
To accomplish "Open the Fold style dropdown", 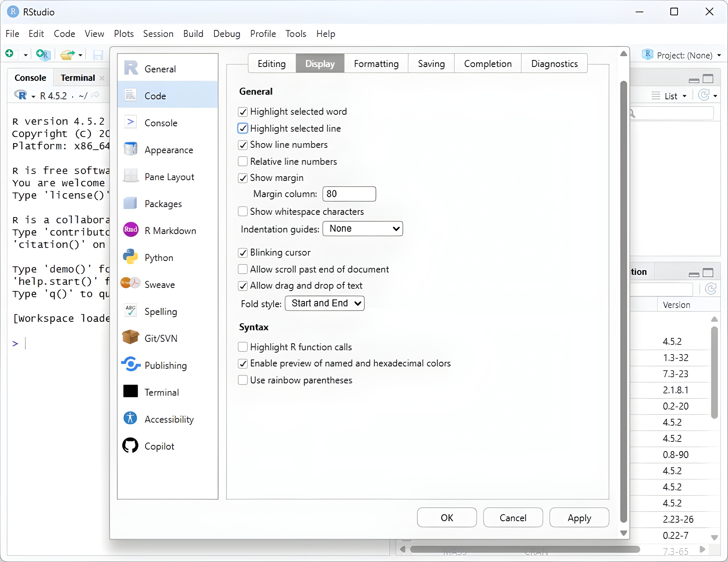I will click(324, 303).
